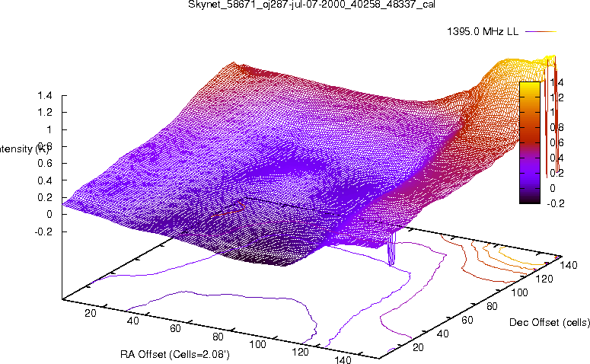Click the Intensity (K) axis label
This screenshot has height=364, width=590.
click(x=24, y=148)
